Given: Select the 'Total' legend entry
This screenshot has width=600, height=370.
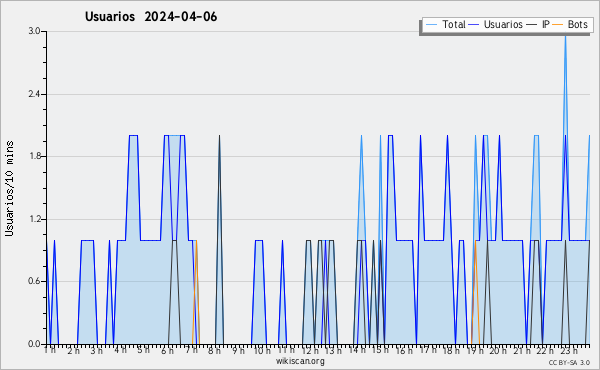Looking at the screenshot, I should 445,24.
